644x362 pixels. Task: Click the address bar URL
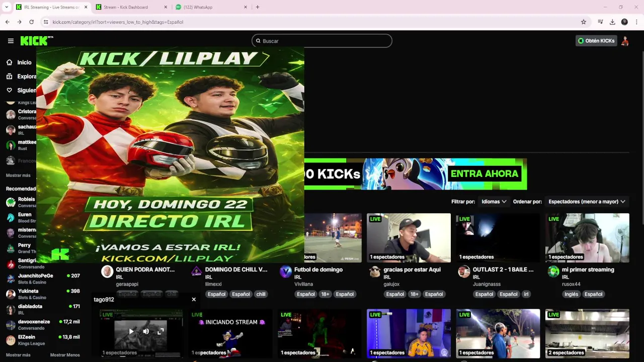pyautogui.click(x=118, y=22)
